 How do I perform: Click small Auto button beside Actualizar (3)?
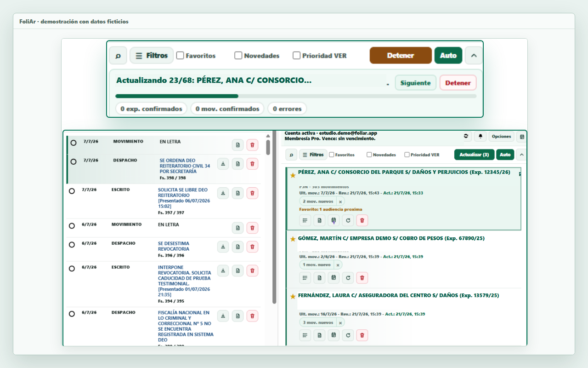505,155
